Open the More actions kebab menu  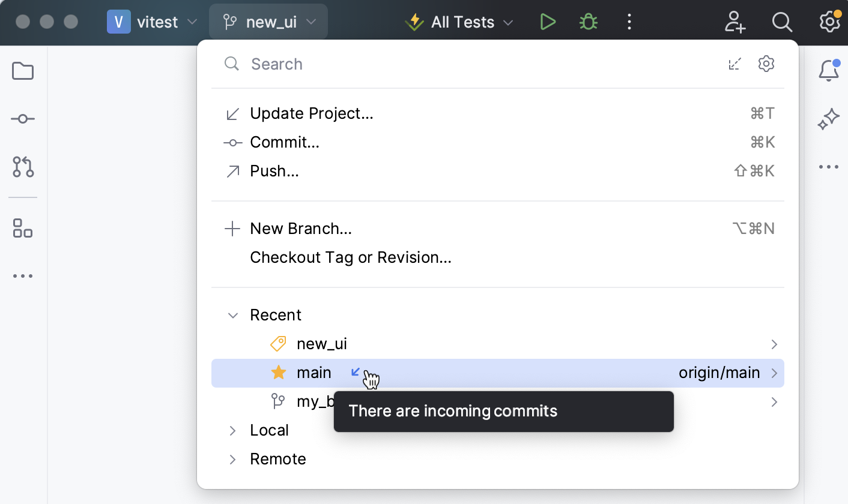629,22
